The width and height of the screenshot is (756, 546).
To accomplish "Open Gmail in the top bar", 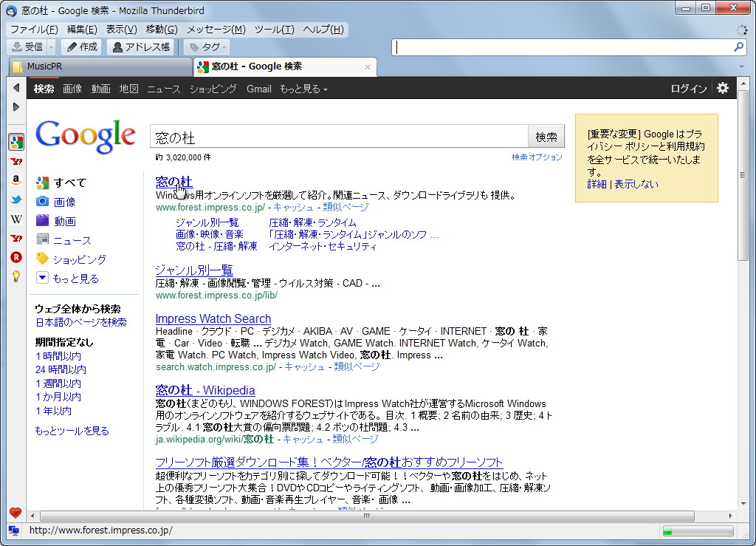I will (259, 89).
